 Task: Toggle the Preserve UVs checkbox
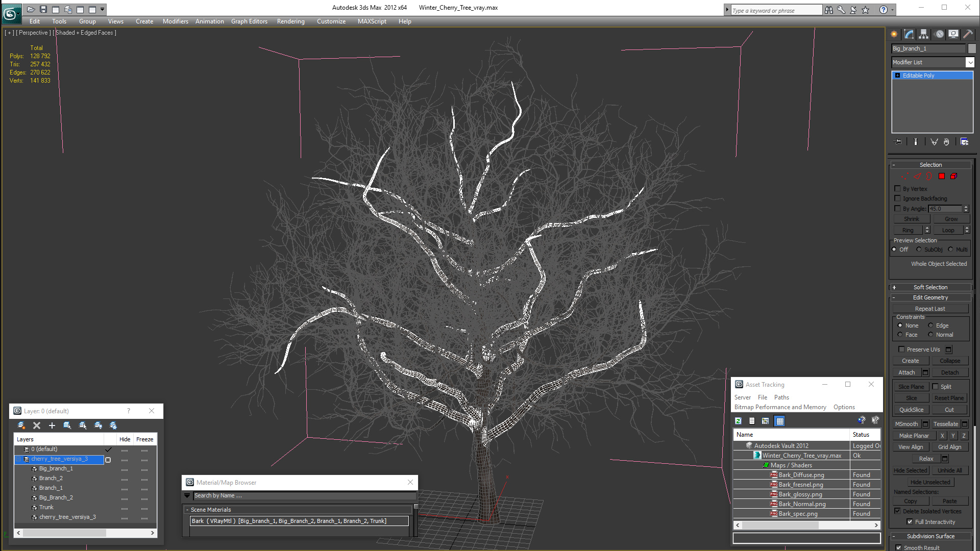(901, 349)
